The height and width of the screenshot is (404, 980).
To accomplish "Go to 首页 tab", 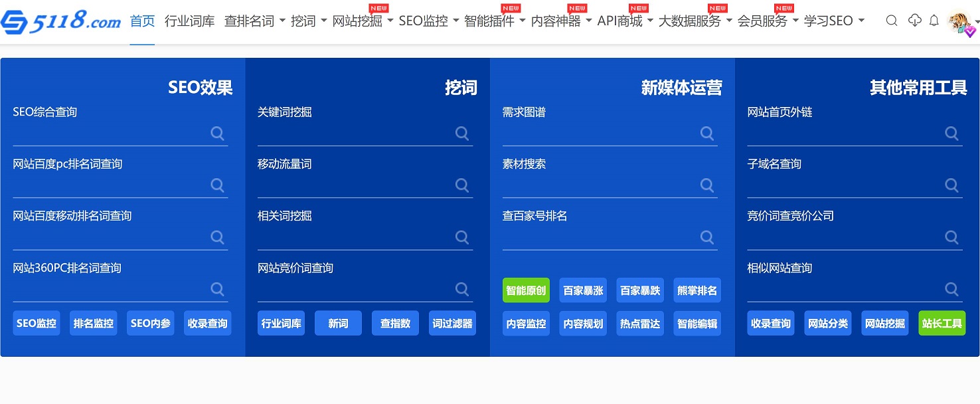I will click(142, 21).
